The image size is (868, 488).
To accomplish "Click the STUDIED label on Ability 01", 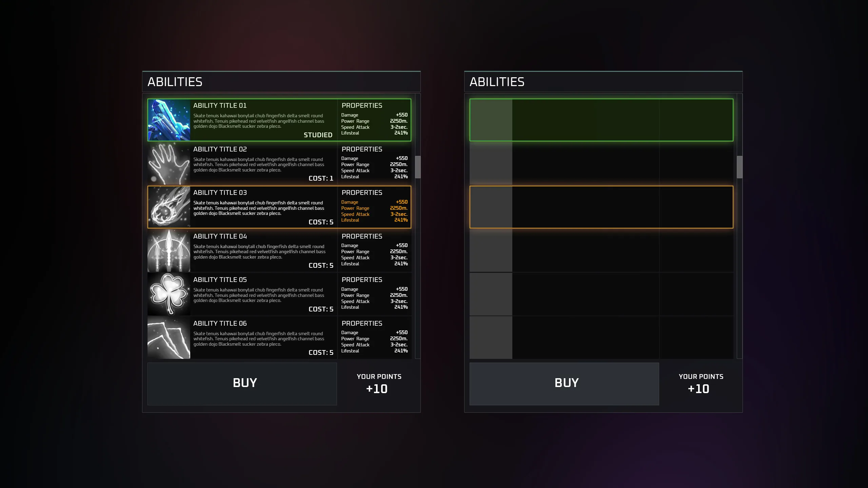I will pyautogui.click(x=318, y=135).
